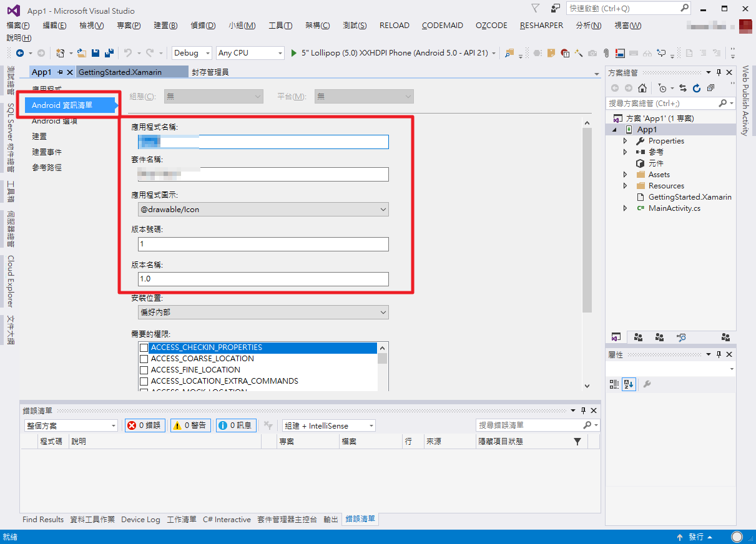Refresh Solution Explorer with the blue arrow
The image size is (756, 544).
697,89
